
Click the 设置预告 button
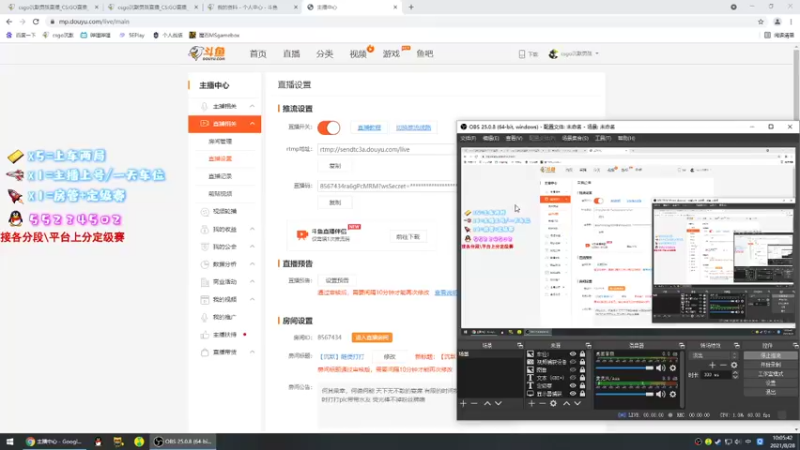337,280
